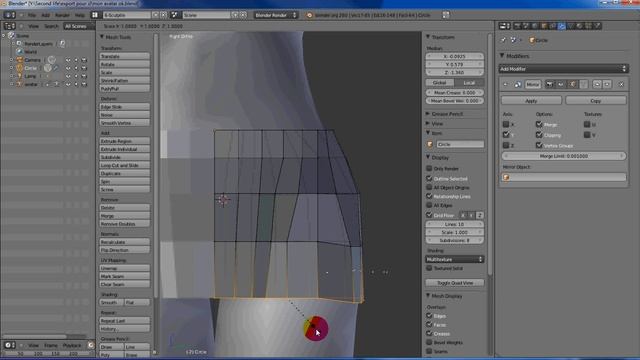Hide the Circle object in Outliner

tap(68, 68)
